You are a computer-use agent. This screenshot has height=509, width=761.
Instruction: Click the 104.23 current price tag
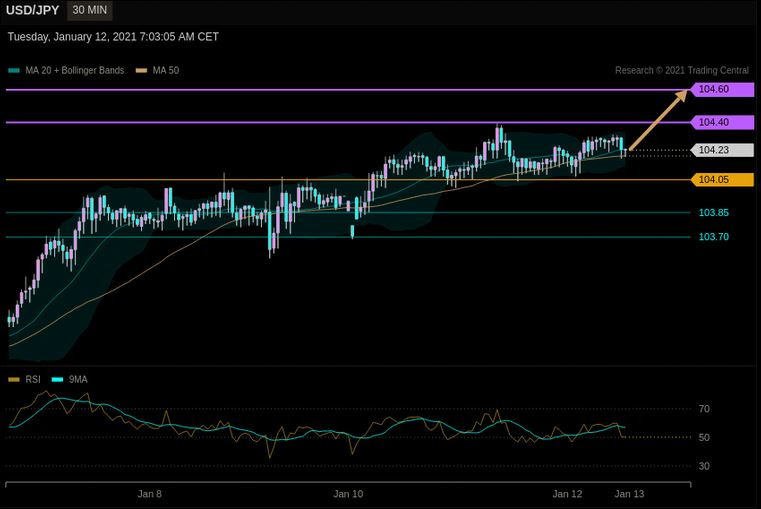(x=722, y=150)
